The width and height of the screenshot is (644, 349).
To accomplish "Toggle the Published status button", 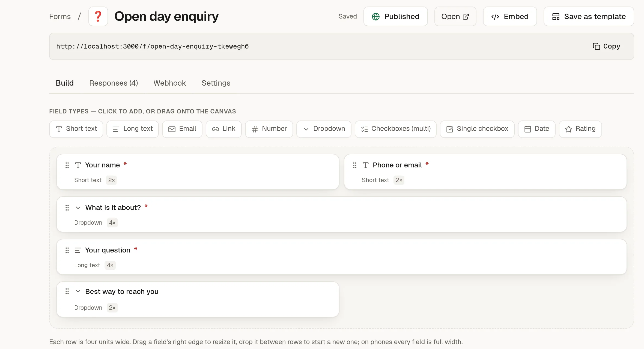I will click(x=396, y=16).
